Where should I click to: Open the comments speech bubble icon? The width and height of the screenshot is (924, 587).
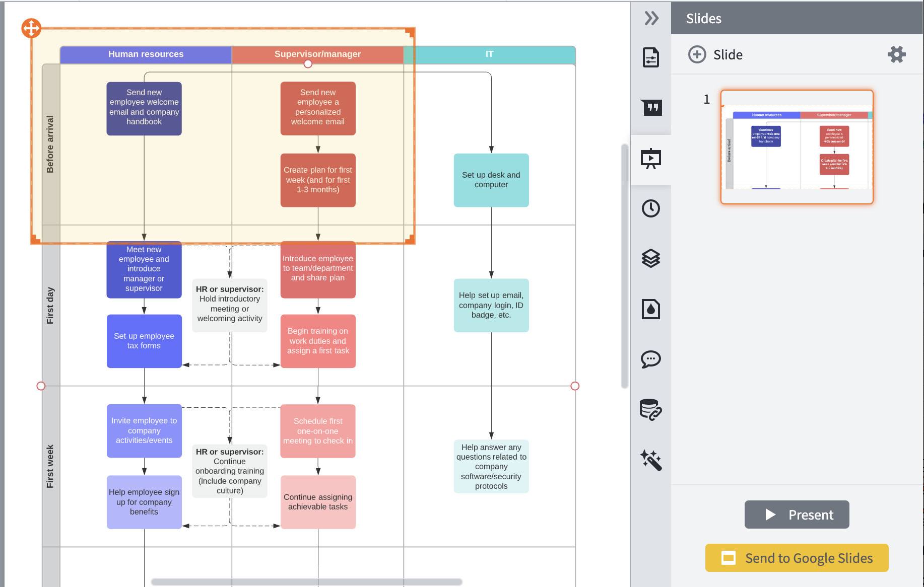[x=651, y=359]
